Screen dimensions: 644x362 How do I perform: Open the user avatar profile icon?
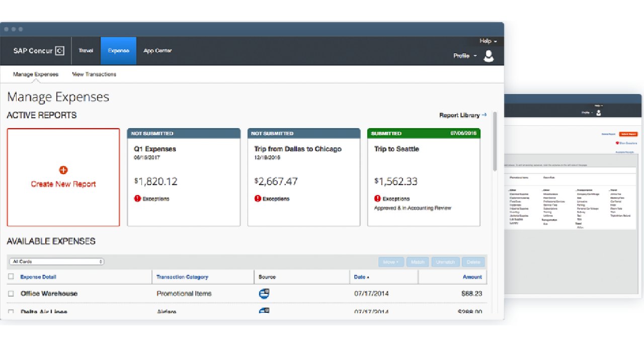click(x=489, y=56)
